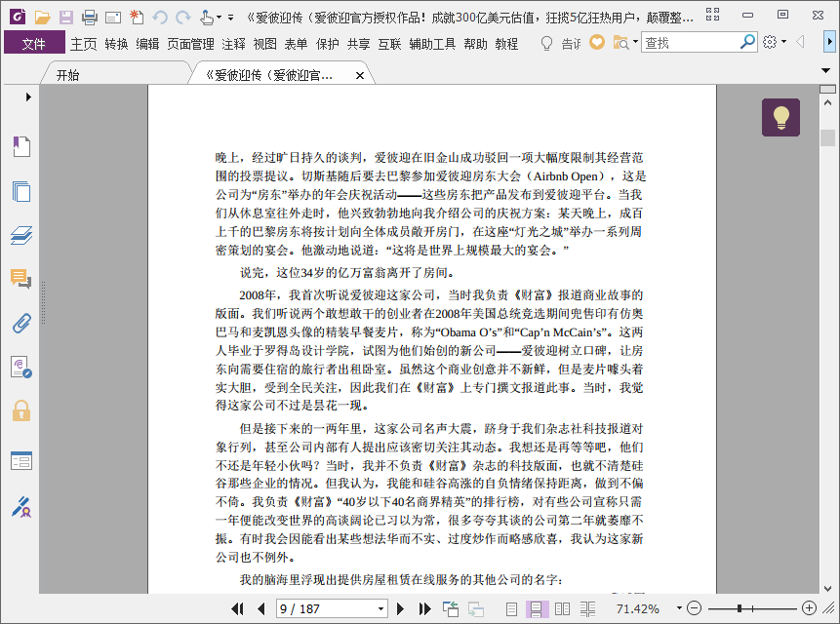Viewport: 840px width, 624px height.
Task: Click the zoom slider handle
Action: tap(740, 608)
